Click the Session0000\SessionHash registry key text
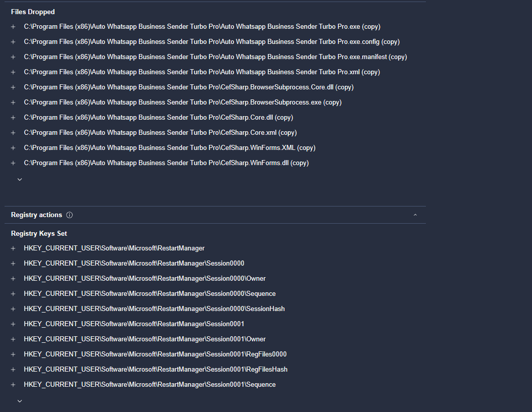 [x=155, y=309]
